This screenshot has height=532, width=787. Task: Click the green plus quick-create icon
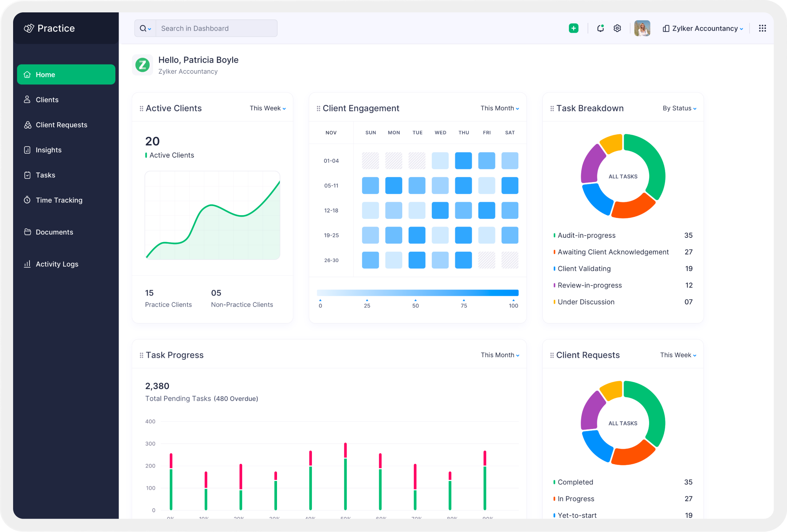[573, 28]
